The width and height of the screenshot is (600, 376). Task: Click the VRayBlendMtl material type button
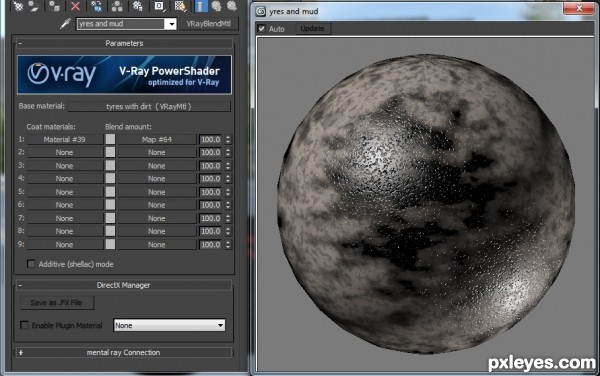(x=209, y=24)
